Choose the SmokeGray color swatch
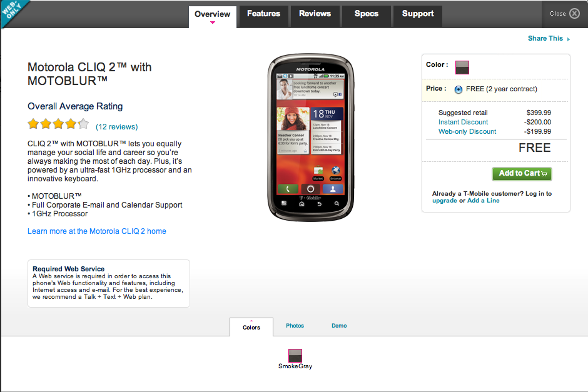 click(x=295, y=356)
